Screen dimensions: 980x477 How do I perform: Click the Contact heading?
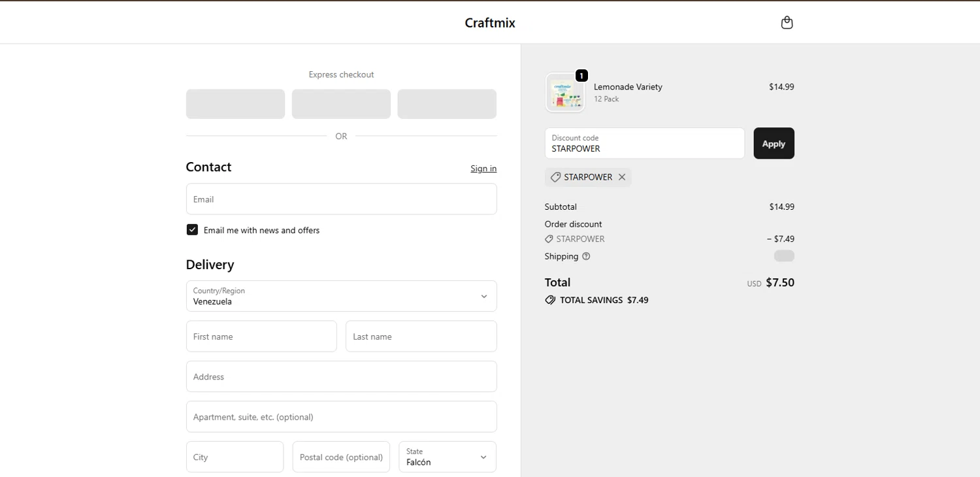coord(208,167)
